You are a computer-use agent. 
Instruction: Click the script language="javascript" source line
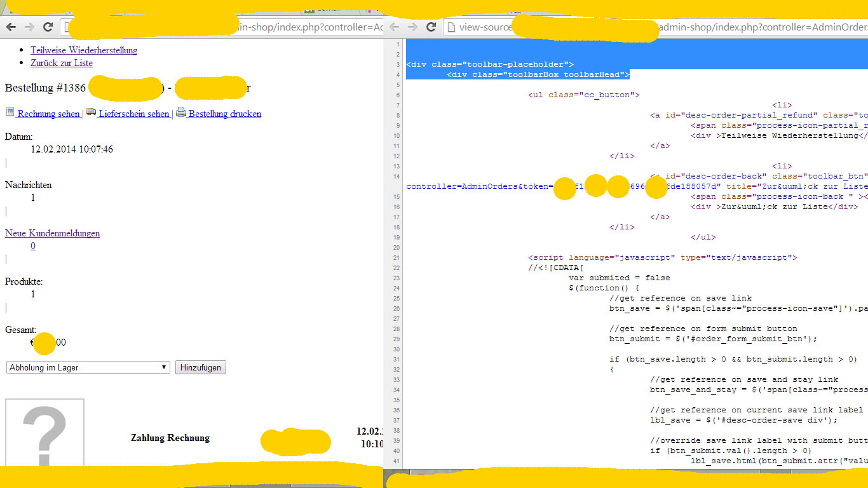pyautogui.click(x=663, y=257)
